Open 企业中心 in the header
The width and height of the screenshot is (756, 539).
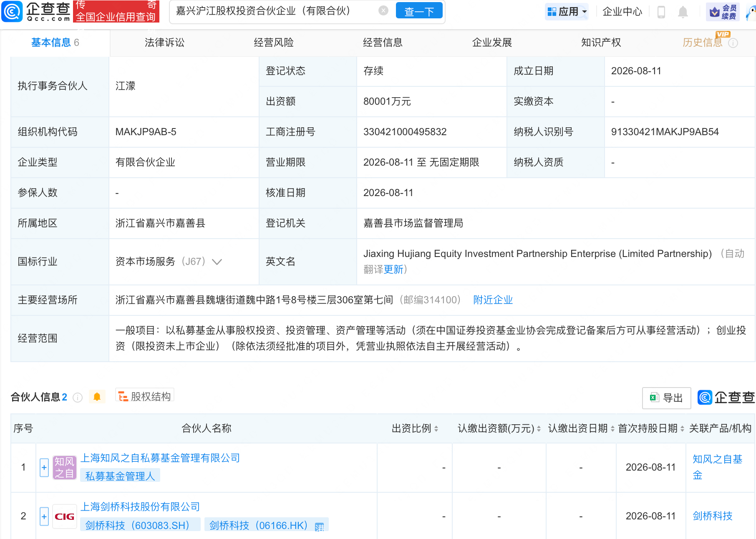click(x=622, y=12)
